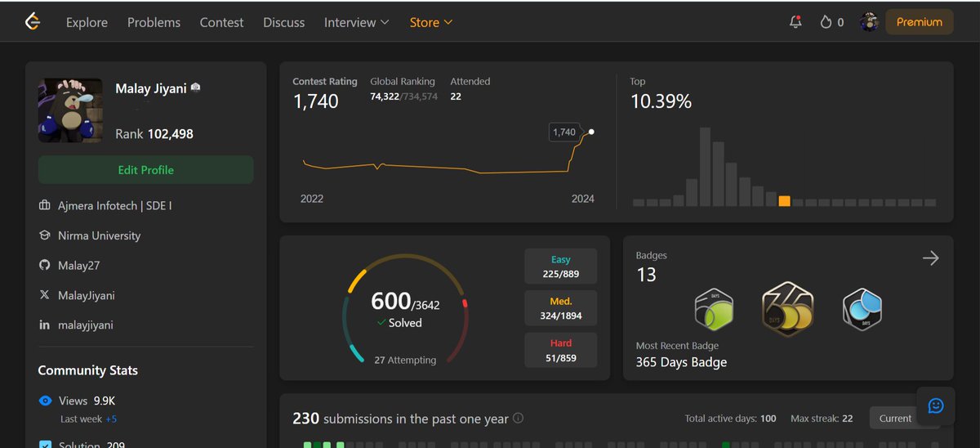980x448 pixels.
Task: Click the Last week +5 text
Action: click(x=89, y=419)
